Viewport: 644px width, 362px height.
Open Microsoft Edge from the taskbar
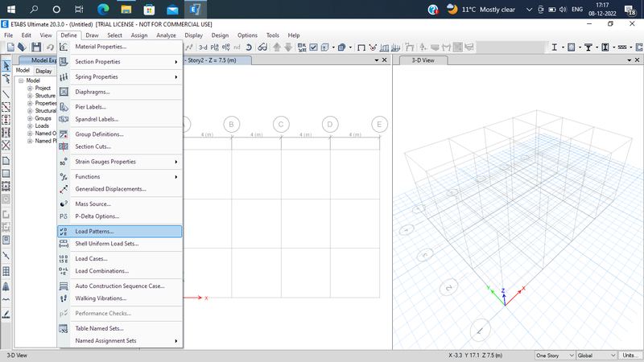click(x=103, y=9)
